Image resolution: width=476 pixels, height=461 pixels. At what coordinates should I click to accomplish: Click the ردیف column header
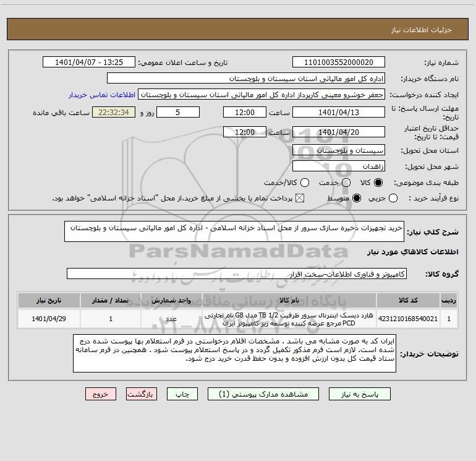point(449,300)
